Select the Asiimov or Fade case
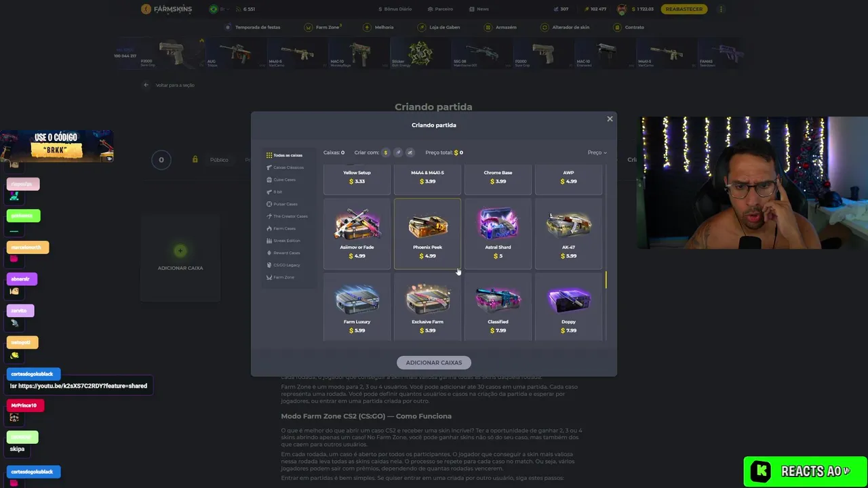 click(357, 234)
